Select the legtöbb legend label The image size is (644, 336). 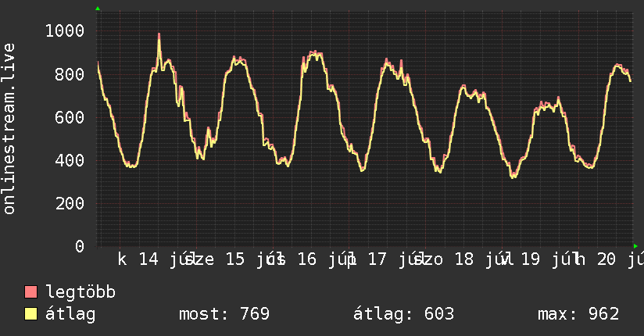[x=80, y=292]
